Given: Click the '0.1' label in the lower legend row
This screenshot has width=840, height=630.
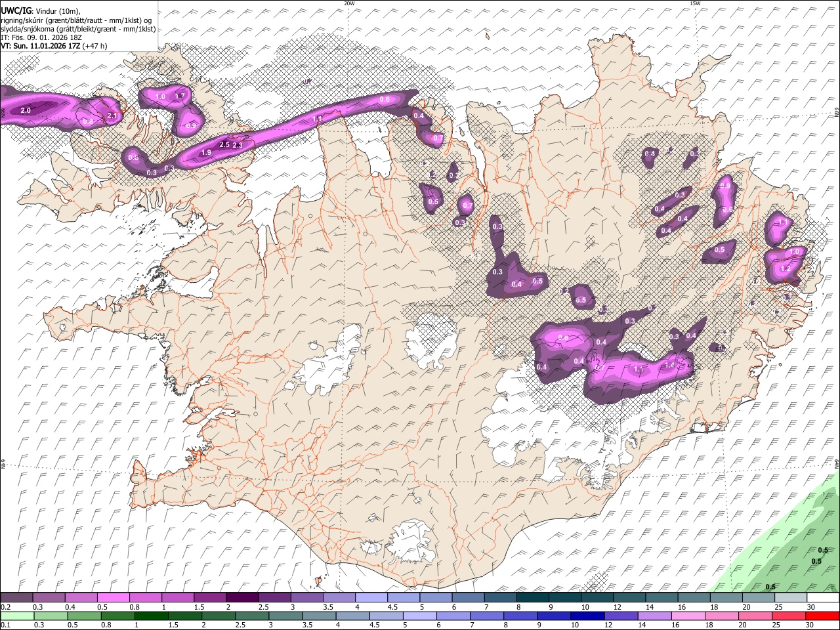Looking at the screenshot, I should click(5, 625).
